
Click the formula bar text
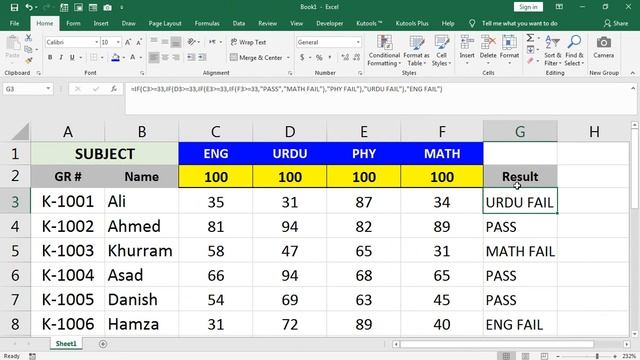pos(286,89)
